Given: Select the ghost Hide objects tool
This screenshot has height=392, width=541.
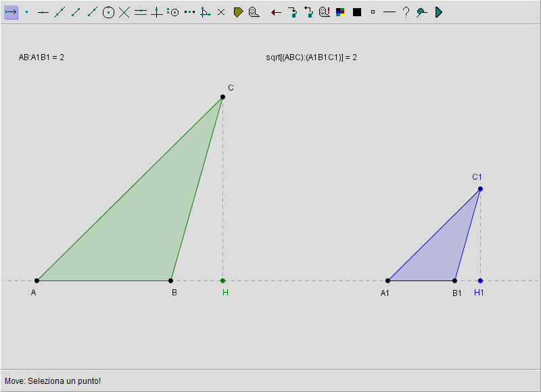Looking at the screenshot, I should [x=254, y=12].
